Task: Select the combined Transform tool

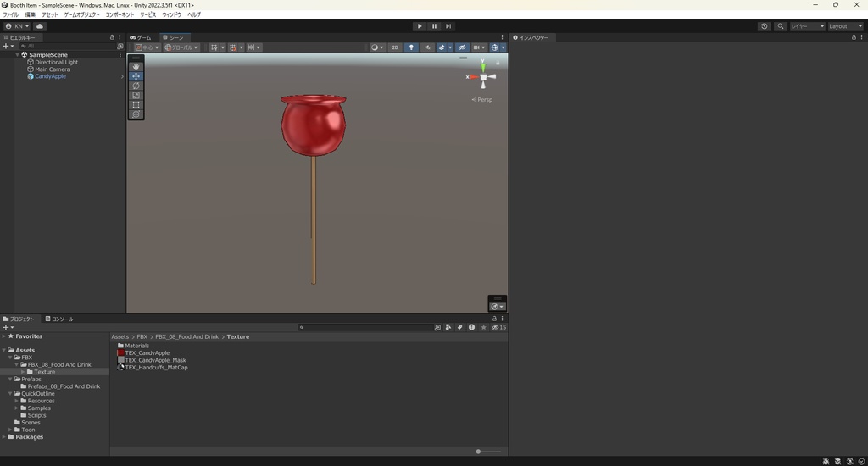Action: click(x=136, y=114)
